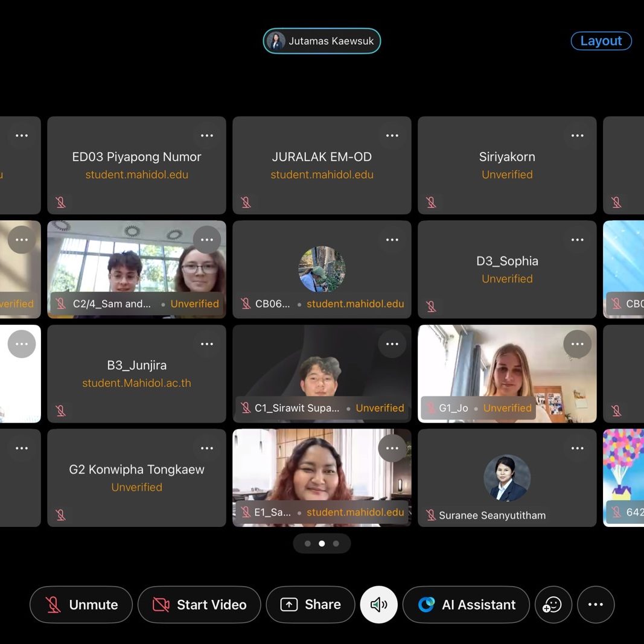644x644 pixels.
Task: Click muted mic on JURALAK EM-OD tile
Action: coord(246,202)
